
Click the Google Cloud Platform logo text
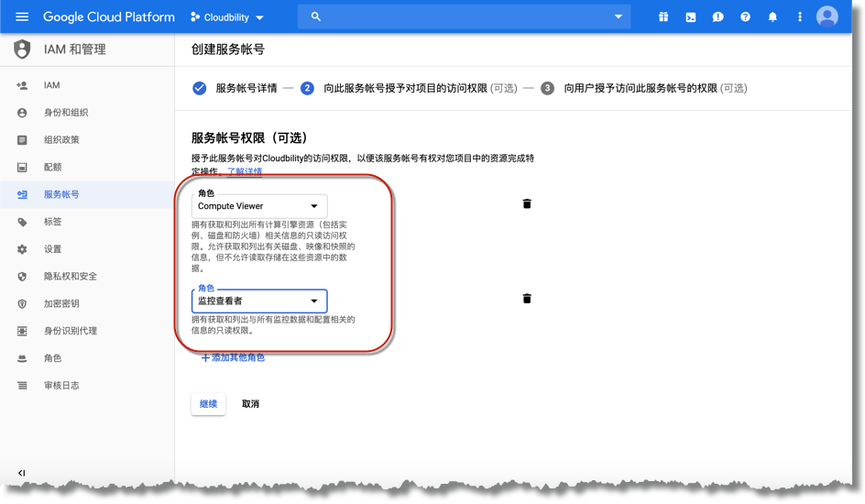tap(109, 17)
